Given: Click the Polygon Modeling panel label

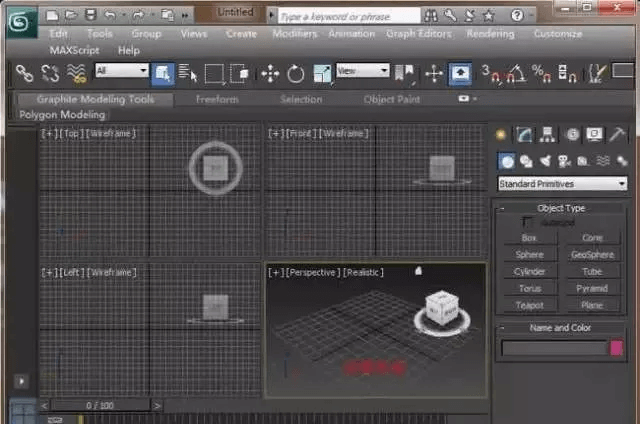Looking at the screenshot, I should point(62,115).
